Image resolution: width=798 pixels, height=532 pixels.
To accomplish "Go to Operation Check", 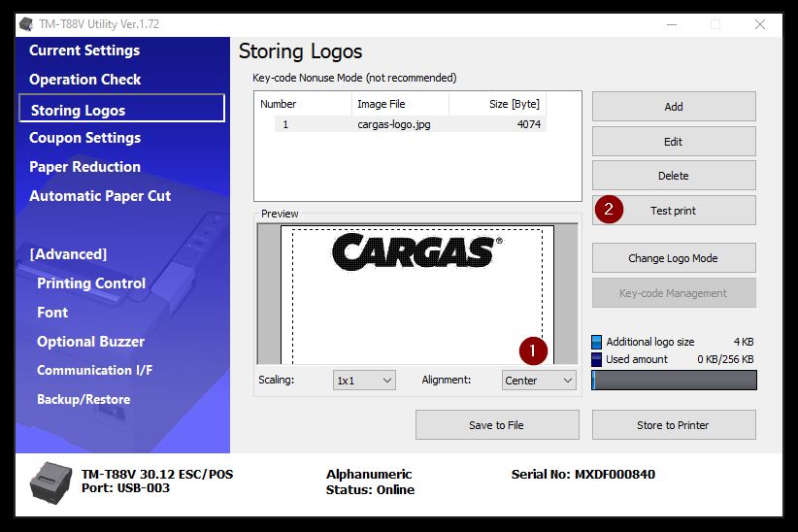I will [85, 80].
